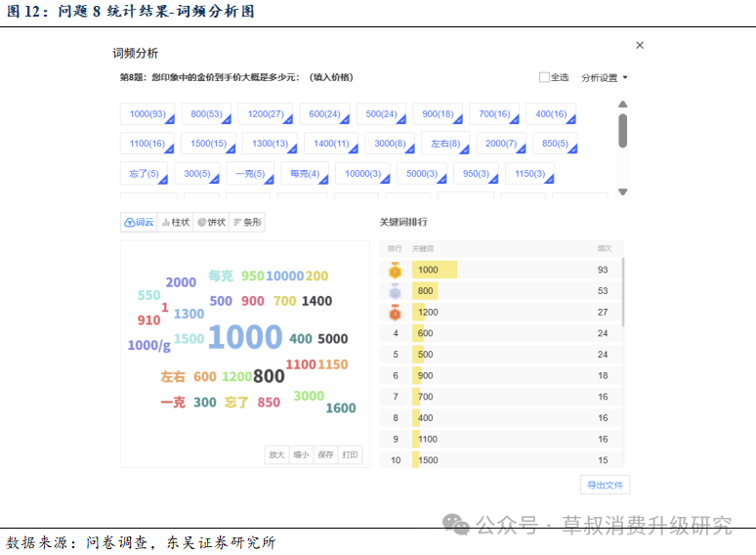The image size is (756, 555).
Task: Select the 500(24) keyword tag
Action: [x=381, y=113]
